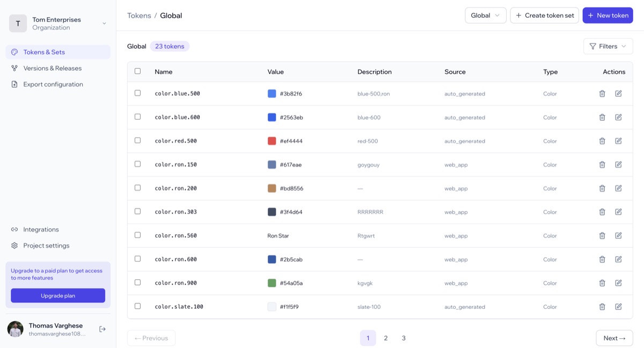Select page 1 in pagination
The width and height of the screenshot is (644, 348).
(x=368, y=338)
